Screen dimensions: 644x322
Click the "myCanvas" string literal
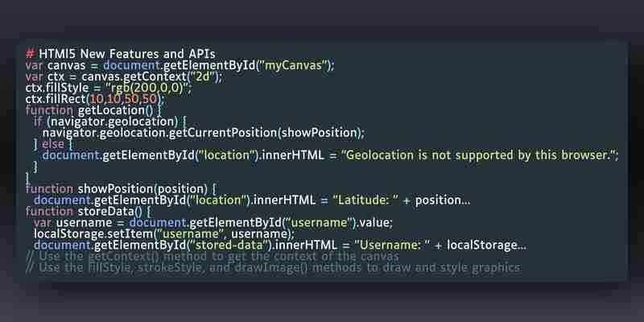[293, 65]
